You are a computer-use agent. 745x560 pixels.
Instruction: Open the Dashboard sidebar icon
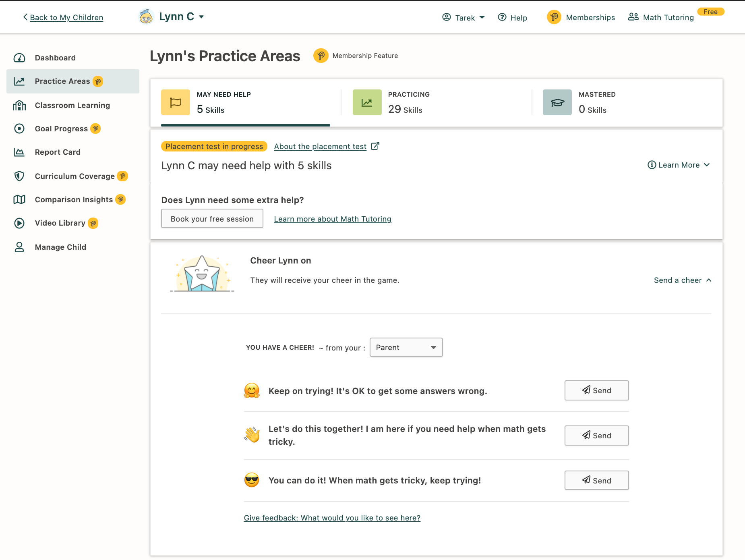click(x=19, y=58)
